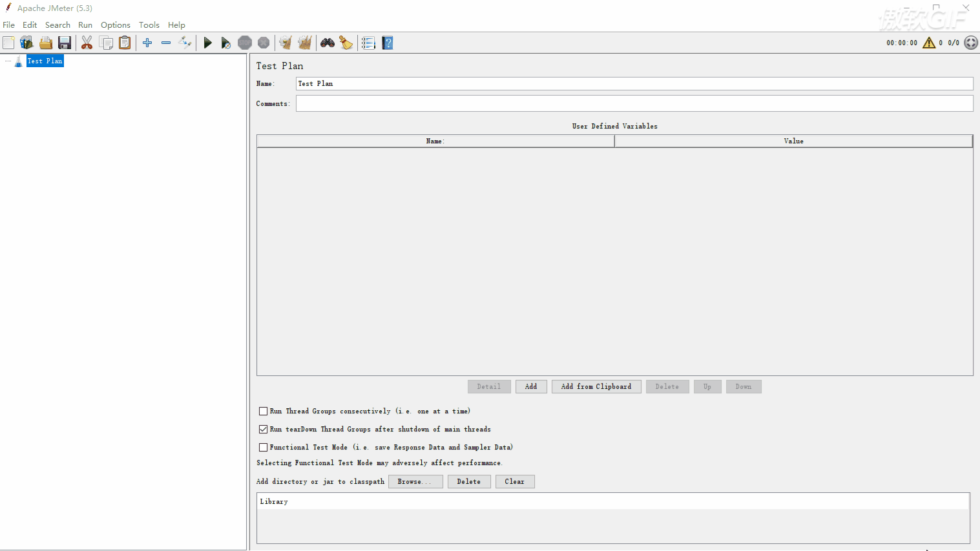The width and height of the screenshot is (980, 551).
Task: Click the Add variable button
Action: tap(531, 386)
